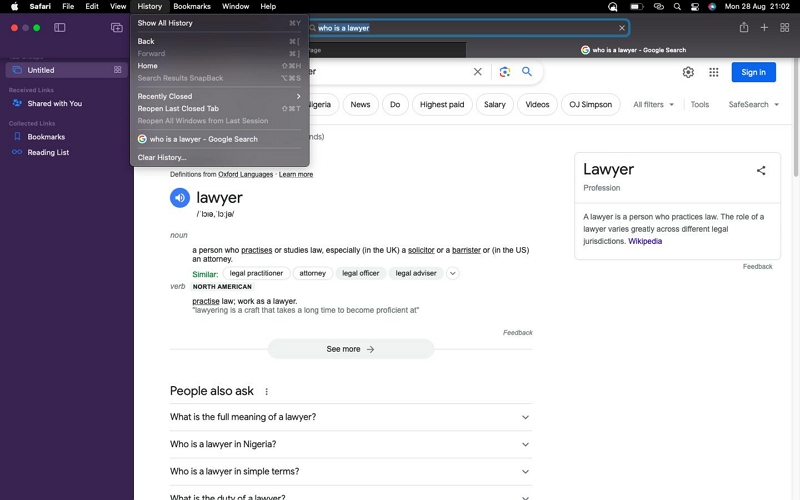This screenshot has height=500, width=800.
Task: Click the Safari address bar field
Action: [467, 28]
